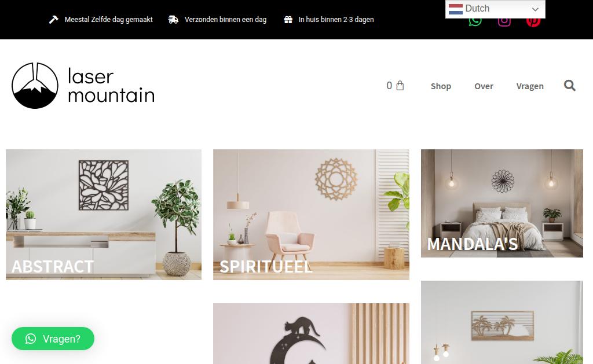
Task: Open the SPIRITUEEL category image
Action: point(311,215)
